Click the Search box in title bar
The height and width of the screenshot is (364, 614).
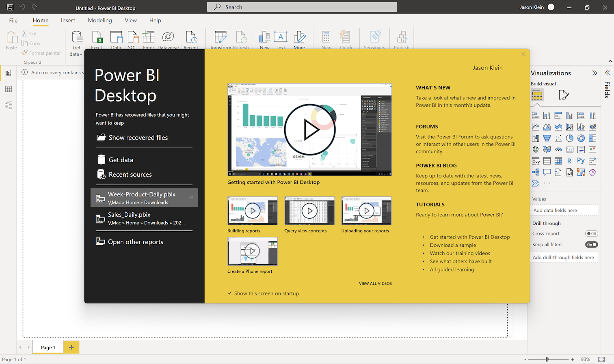(302, 7)
